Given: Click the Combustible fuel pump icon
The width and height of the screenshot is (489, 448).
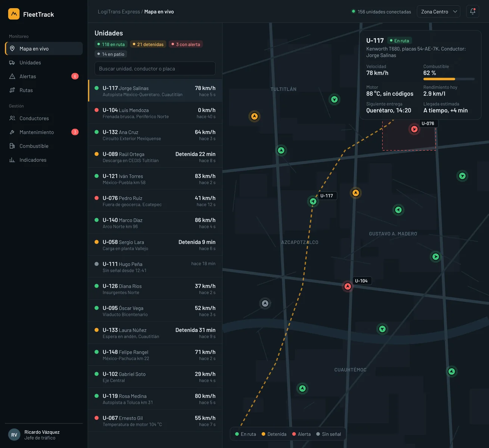Looking at the screenshot, I should [12, 146].
